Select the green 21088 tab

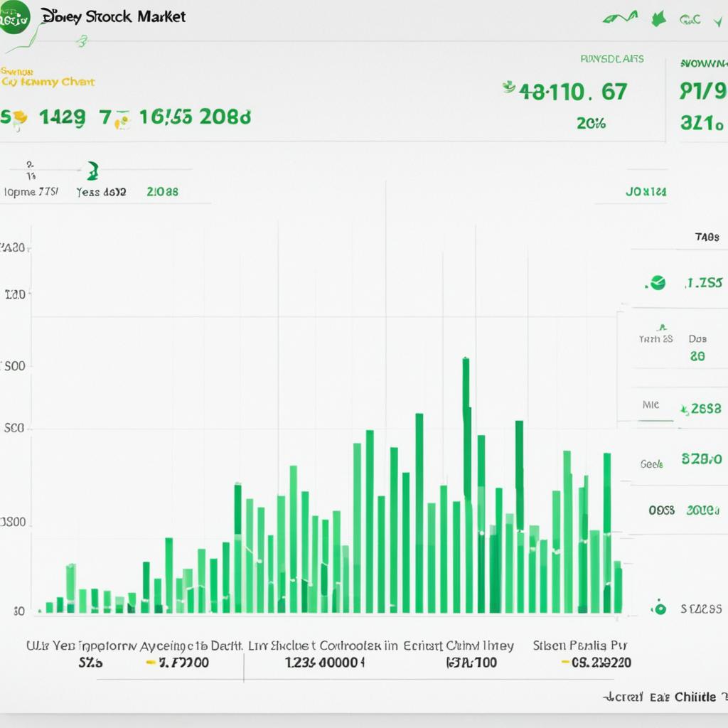[163, 192]
